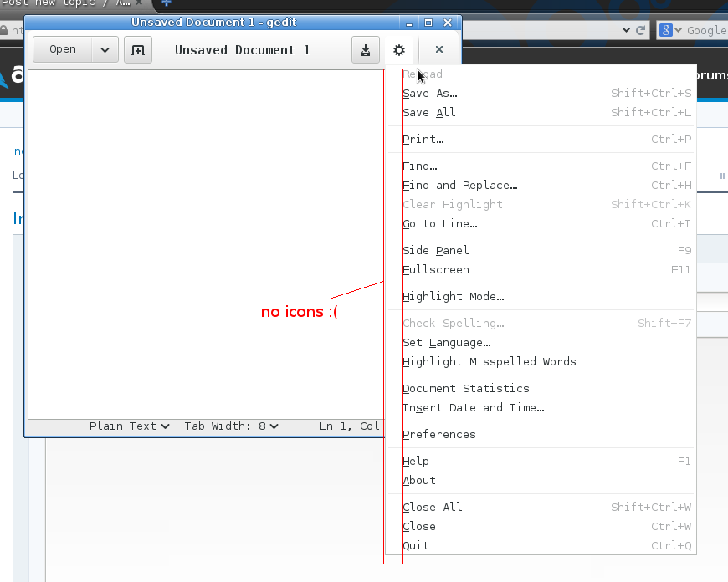Viewport: 728px width, 582px height.
Task: Close the current document with the × next to the gear
Action: [438, 49]
